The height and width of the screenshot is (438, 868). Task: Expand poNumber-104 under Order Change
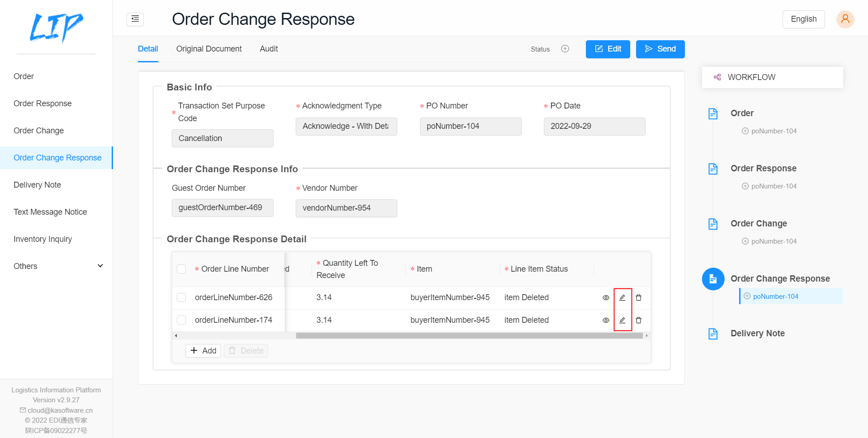(745, 241)
